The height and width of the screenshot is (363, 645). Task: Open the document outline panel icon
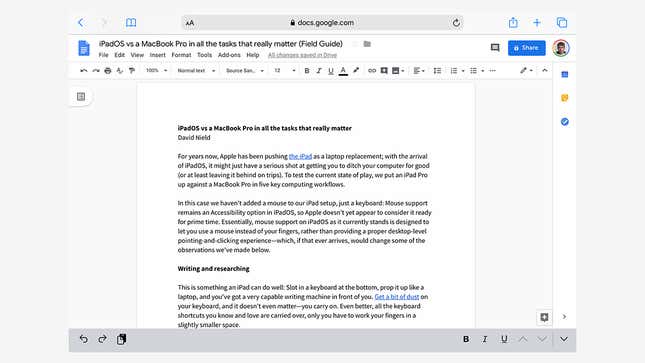pos(81,97)
